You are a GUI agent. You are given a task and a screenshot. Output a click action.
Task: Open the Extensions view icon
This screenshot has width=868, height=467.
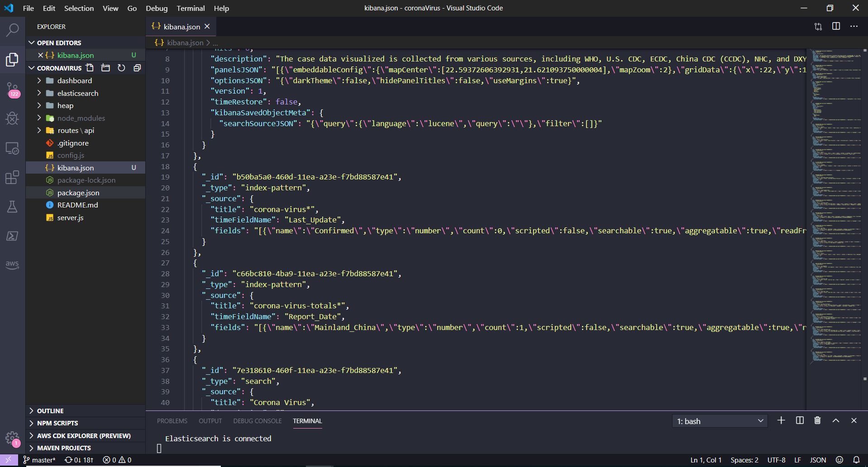[12, 177]
